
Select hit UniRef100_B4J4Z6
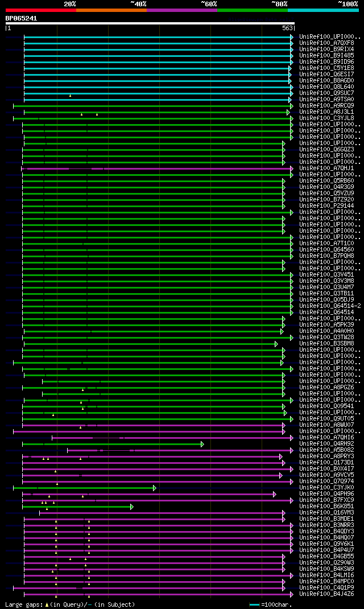click(326, 594)
